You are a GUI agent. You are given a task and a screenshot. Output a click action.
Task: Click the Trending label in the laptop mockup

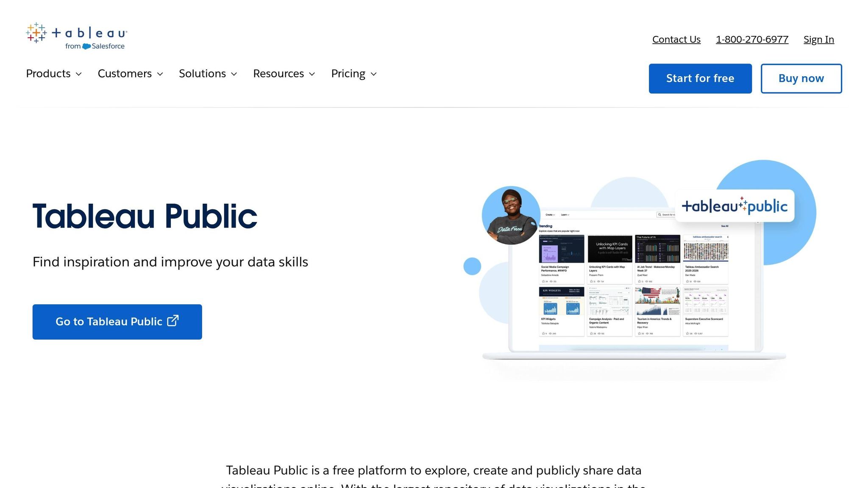[545, 226]
